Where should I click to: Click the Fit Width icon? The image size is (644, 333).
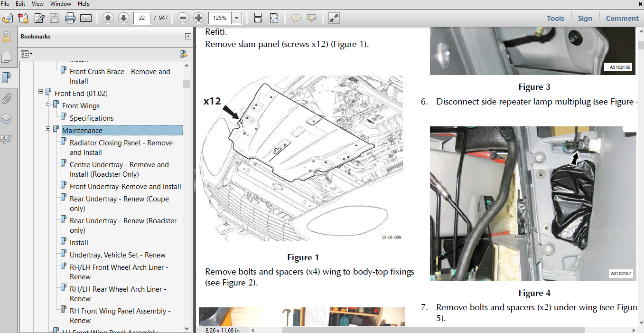coord(258,18)
